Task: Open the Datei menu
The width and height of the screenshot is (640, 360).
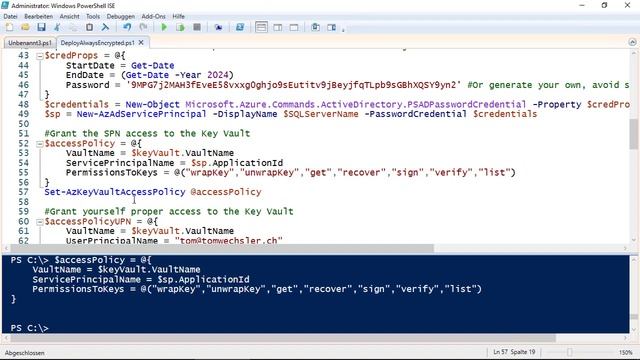Action: pyautogui.click(x=10, y=16)
